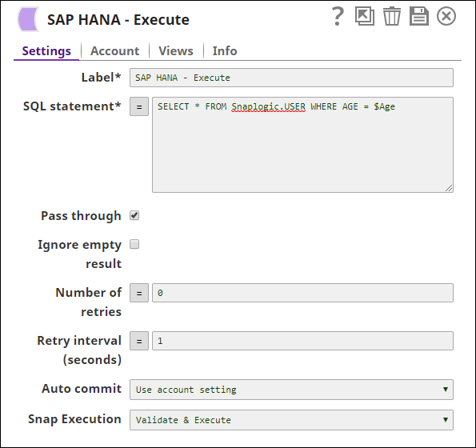Click the SQL statement* label

point(72,106)
